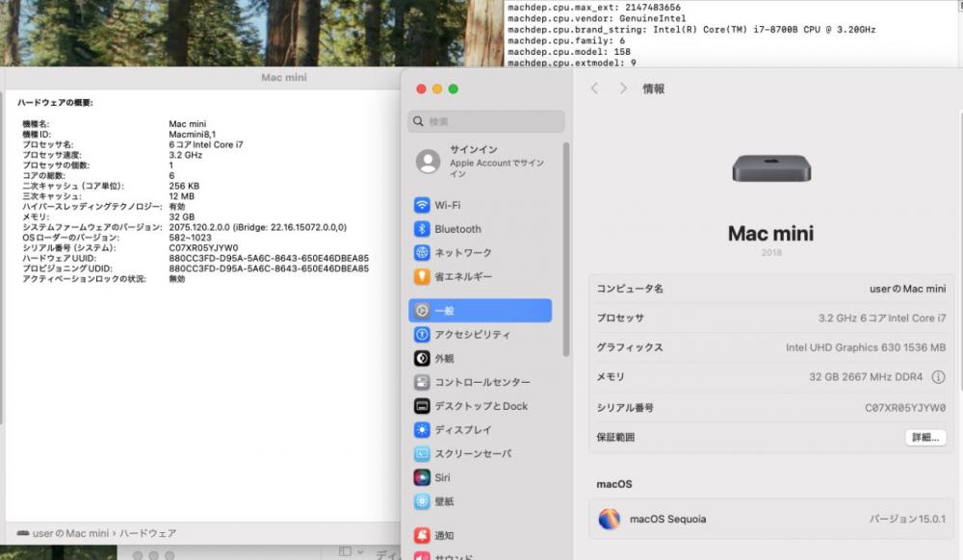Minimize the System Settings window

pyautogui.click(x=437, y=89)
